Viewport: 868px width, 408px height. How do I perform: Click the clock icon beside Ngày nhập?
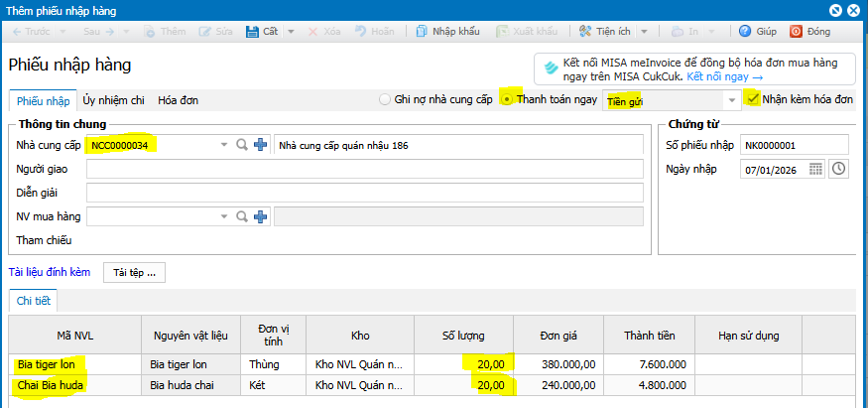pos(839,169)
